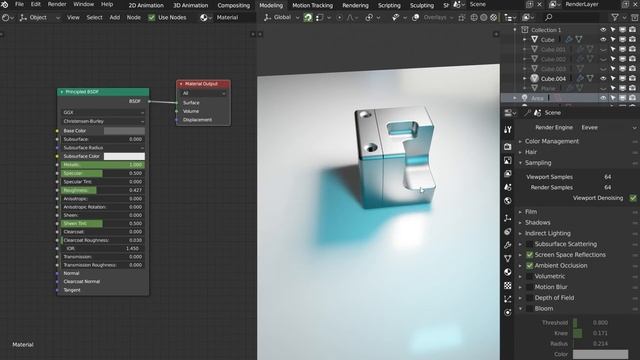Enable Volumetric checkbox
The image size is (640, 360).
pyautogui.click(x=529, y=276)
